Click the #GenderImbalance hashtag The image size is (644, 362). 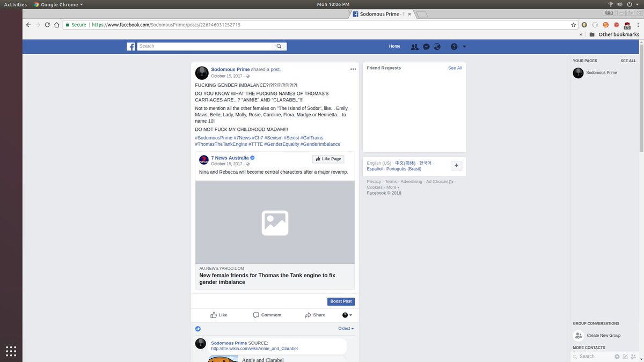click(x=320, y=144)
